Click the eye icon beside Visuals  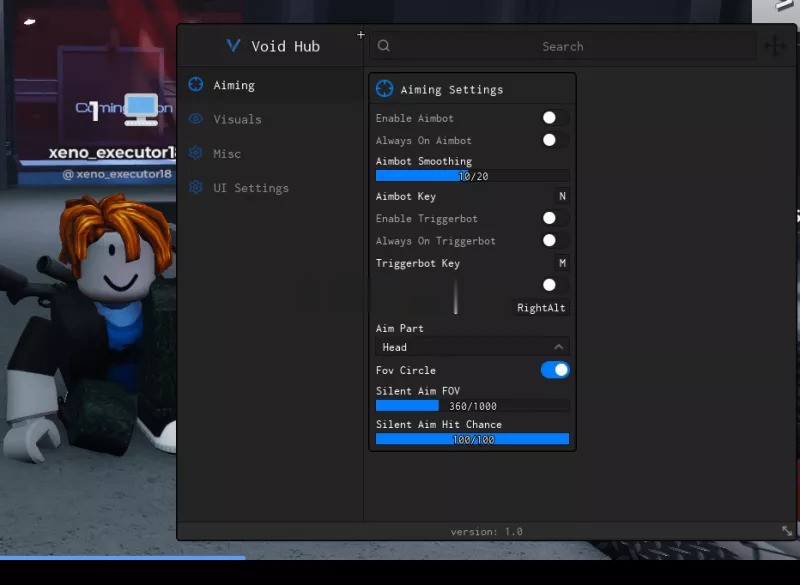196,119
